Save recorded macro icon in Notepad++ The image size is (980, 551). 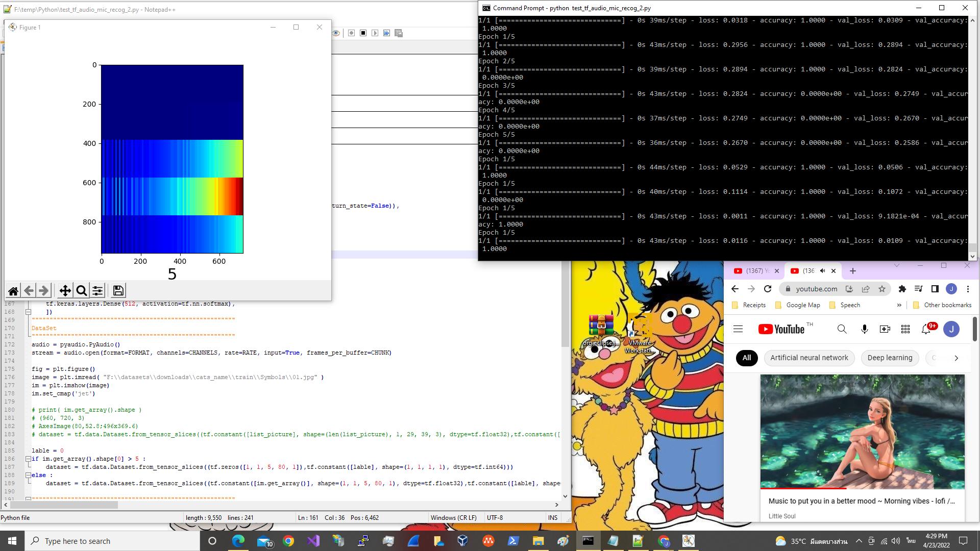[x=399, y=33]
